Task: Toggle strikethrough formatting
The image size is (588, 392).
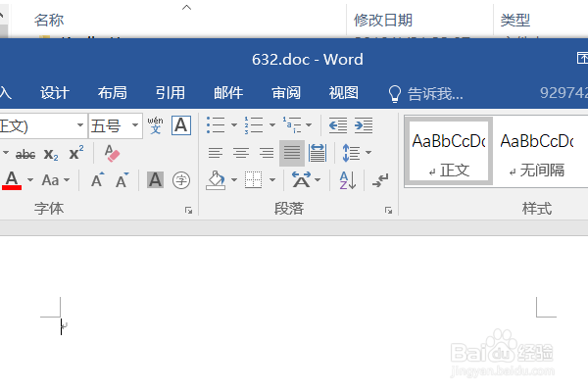Action: [x=25, y=154]
